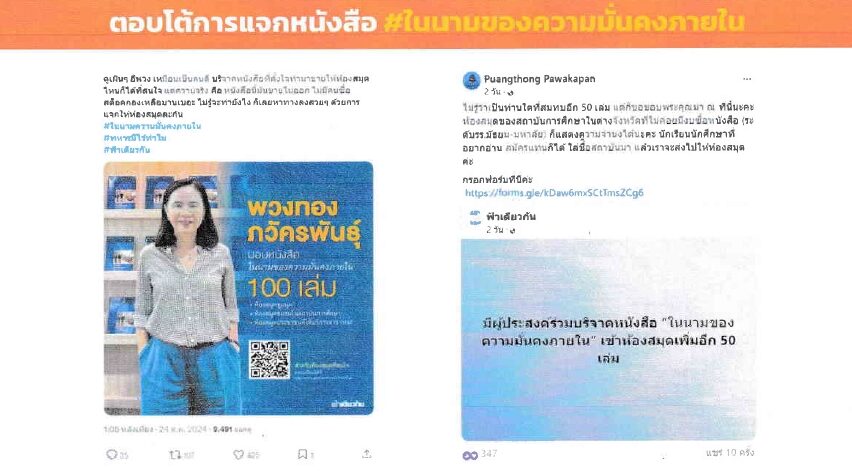Open the ฟ้าเดียวกัน page name link
852x471 pixels.
click(511, 216)
